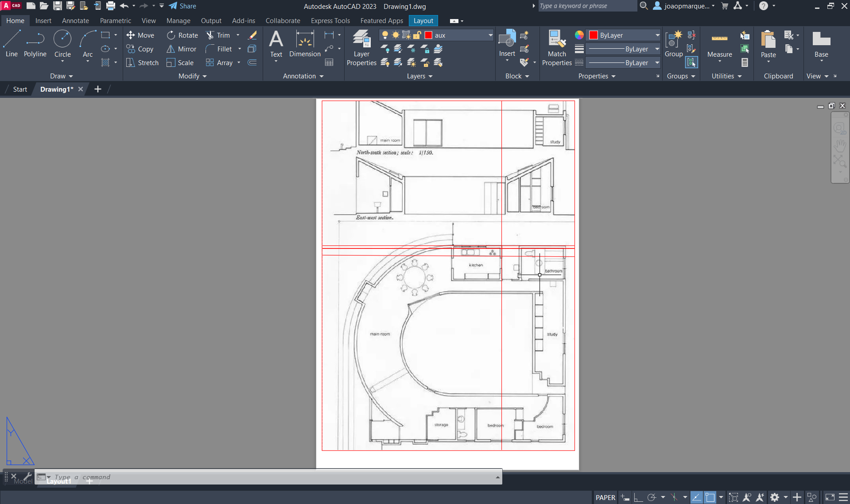The width and height of the screenshot is (850, 504).
Task: Click Make Current layer icon
Action: 438,49
